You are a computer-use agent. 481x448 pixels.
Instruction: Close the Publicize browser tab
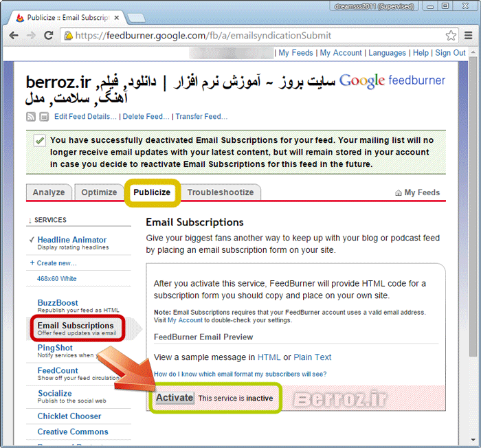117,18
